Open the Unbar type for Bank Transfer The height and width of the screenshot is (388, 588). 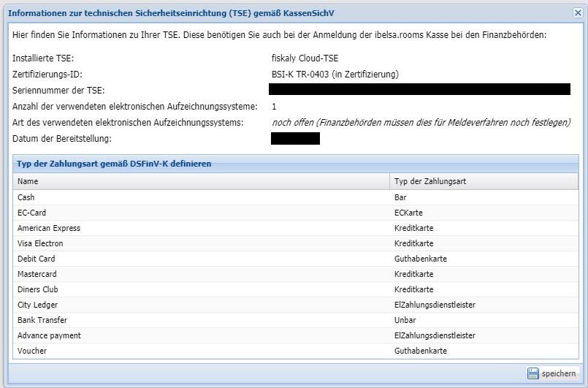tap(405, 320)
